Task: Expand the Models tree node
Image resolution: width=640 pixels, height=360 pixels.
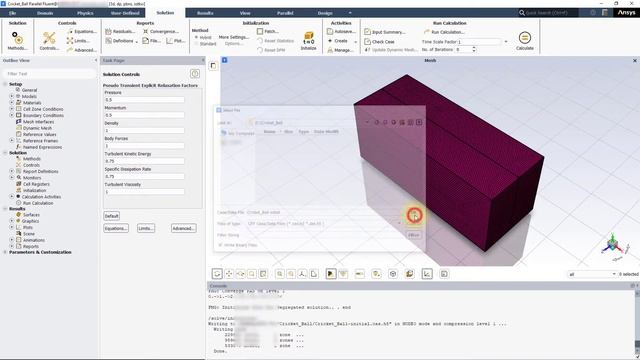Action: point(12,96)
